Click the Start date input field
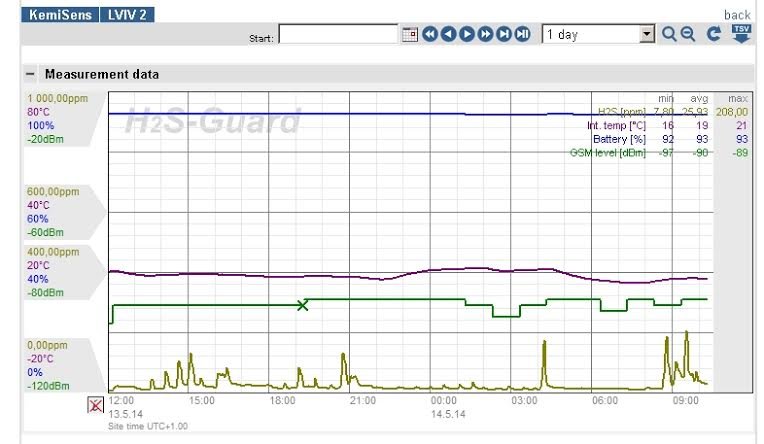 338,34
